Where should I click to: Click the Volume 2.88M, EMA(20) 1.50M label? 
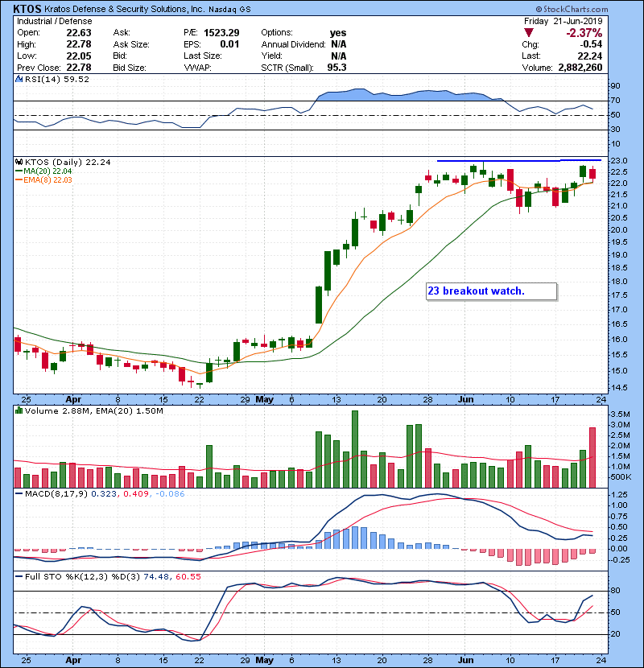click(x=93, y=411)
